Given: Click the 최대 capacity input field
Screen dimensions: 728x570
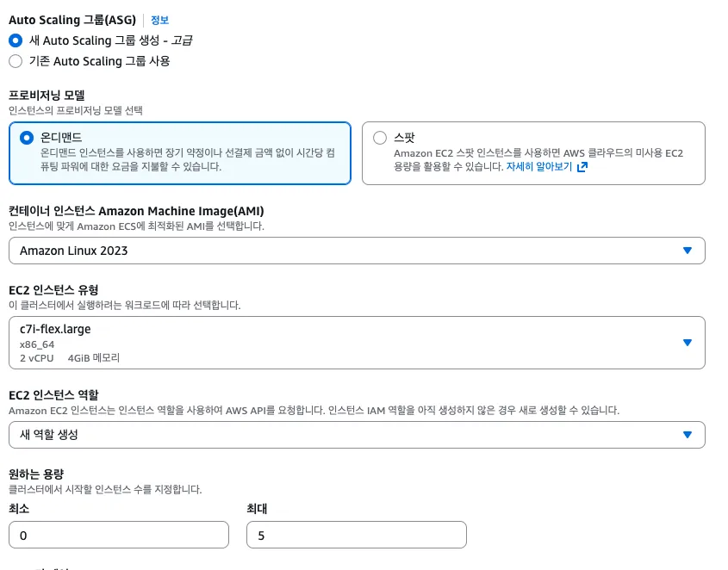Looking at the screenshot, I should coord(357,535).
